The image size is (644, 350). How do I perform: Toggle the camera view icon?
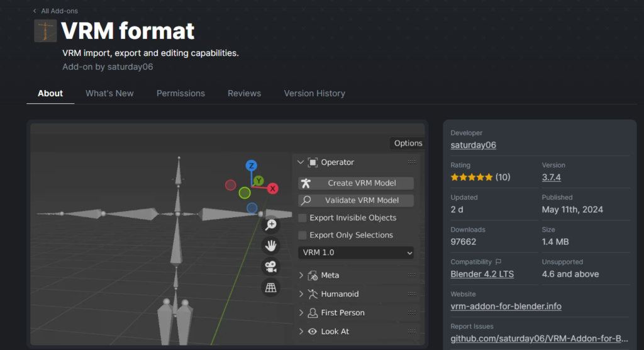tap(270, 266)
